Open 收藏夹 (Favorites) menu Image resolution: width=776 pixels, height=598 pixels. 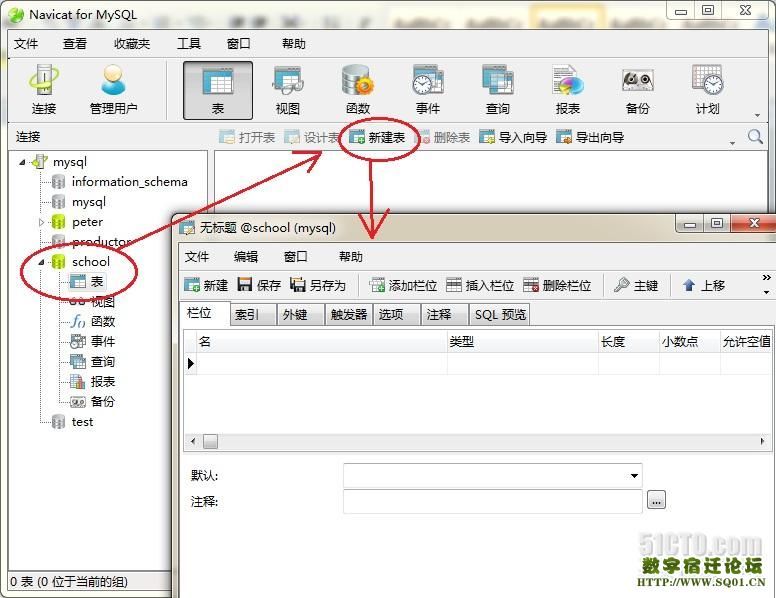(132, 44)
